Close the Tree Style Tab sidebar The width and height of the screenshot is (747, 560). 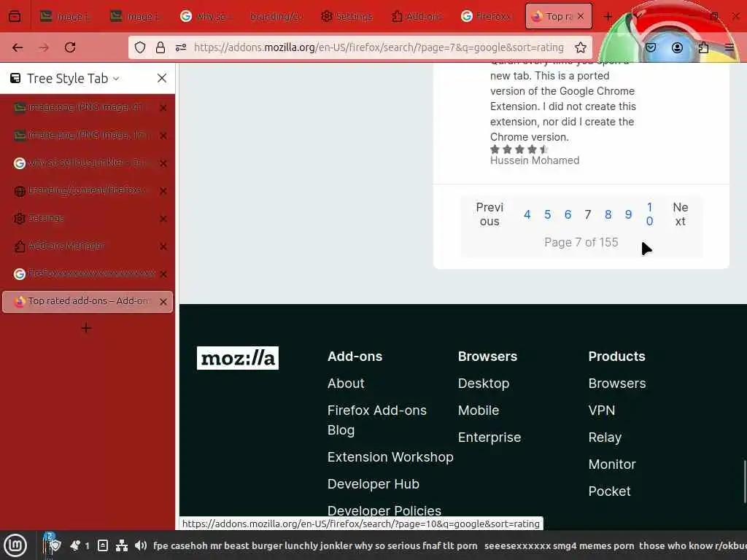pyautogui.click(x=162, y=78)
